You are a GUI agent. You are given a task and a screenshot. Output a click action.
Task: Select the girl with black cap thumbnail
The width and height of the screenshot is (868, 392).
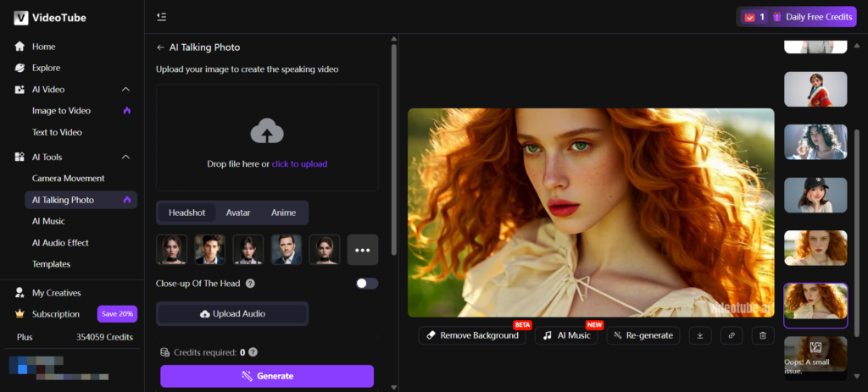click(x=815, y=196)
